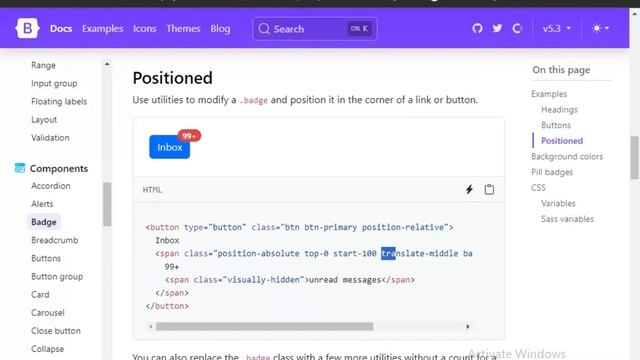This screenshot has height=360, width=640.
Task: Open the Open Collective icon link
Action: coord(517,28)
